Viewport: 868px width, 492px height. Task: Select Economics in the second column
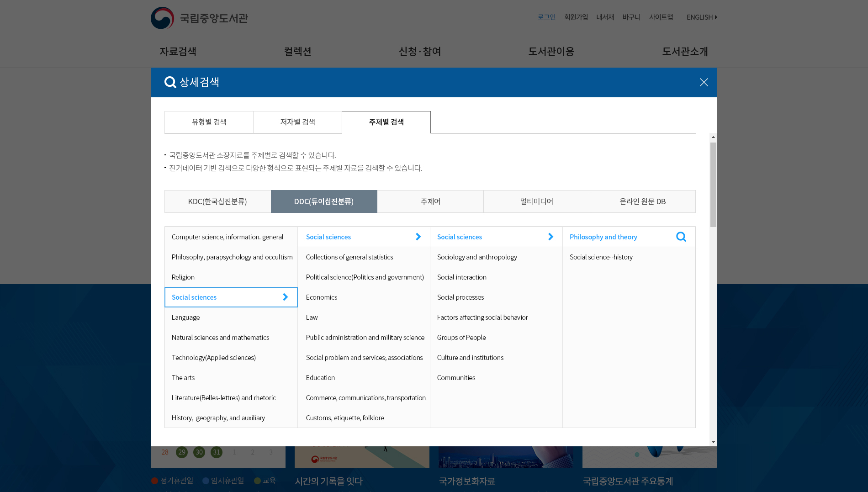tap(322, 297)
